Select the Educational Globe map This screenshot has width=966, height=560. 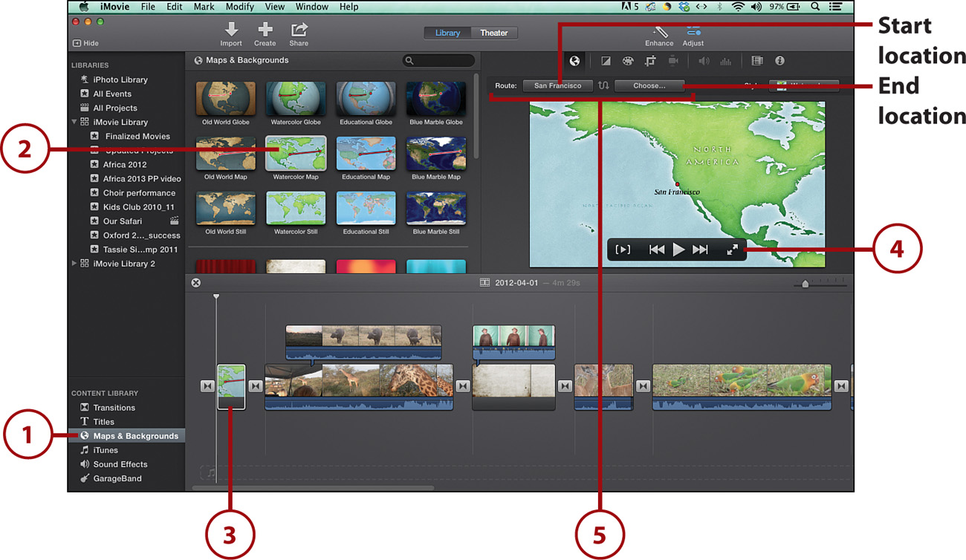click(x=366, y=99)
